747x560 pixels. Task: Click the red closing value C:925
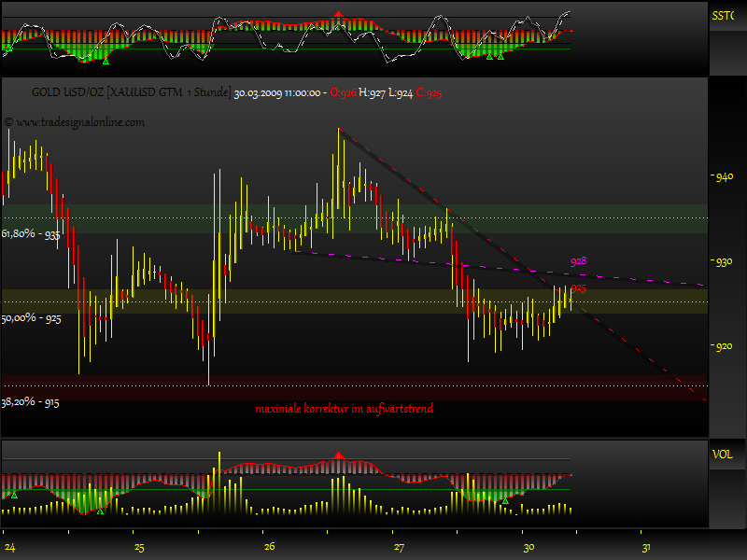(x=430, y=93)
